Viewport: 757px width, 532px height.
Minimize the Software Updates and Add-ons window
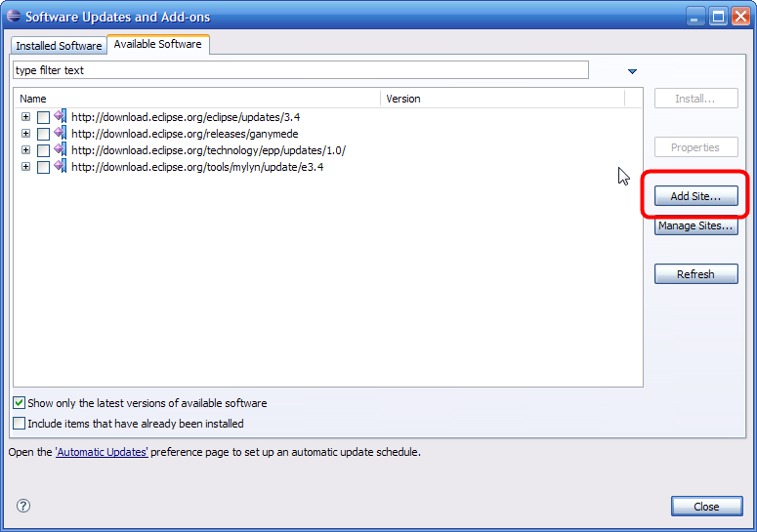tap(695, 17)
